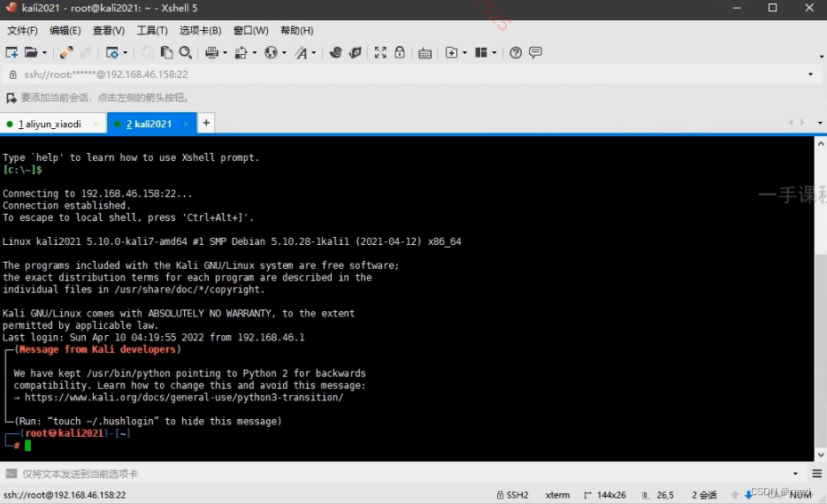Viewport: 827px width, 504px height.
Task: Open the 文件(F) menu
Action: tap(23, 31)
